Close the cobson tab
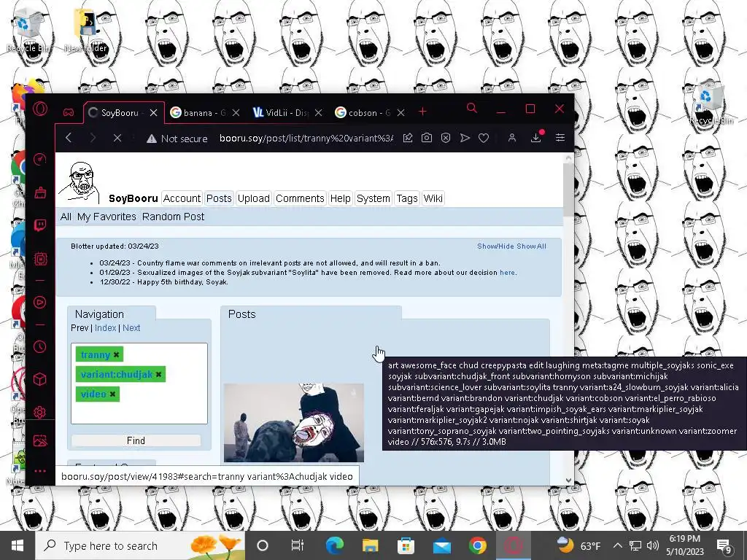This screenshot has height=560, width=747. click(x=400, y=113)
